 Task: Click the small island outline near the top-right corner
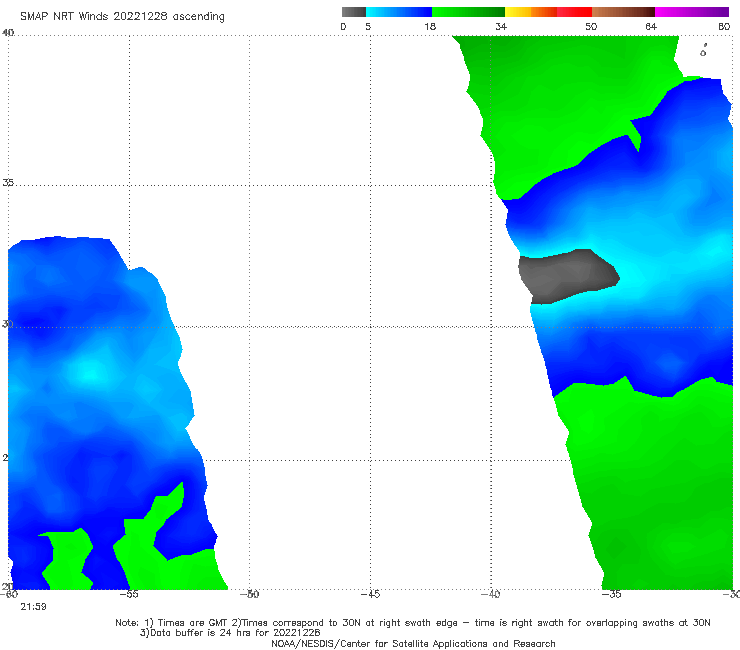[704, 51]
